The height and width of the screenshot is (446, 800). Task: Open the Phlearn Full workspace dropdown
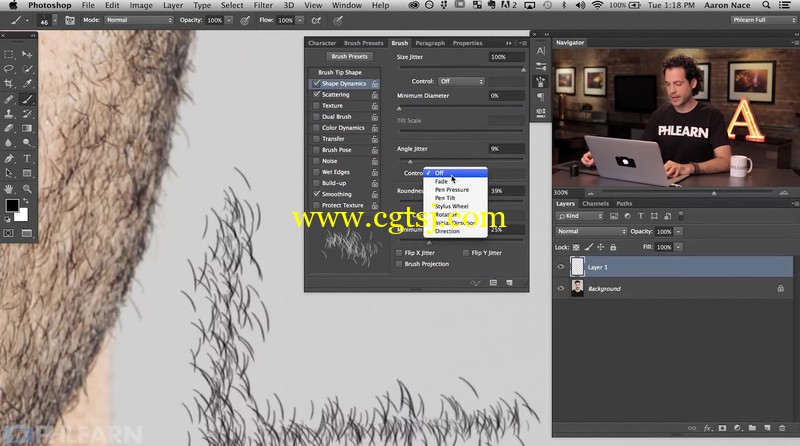[x=763, y=20]
